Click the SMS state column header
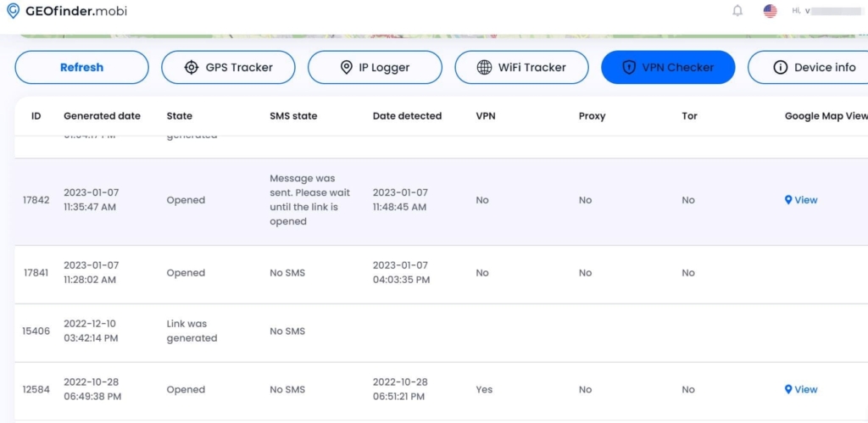Screen dimensions: 868x423 click(x=293, y=116)
